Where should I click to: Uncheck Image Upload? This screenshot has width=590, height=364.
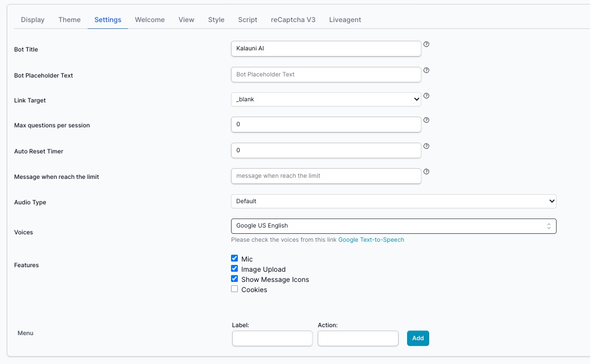[x=234, y=268]
